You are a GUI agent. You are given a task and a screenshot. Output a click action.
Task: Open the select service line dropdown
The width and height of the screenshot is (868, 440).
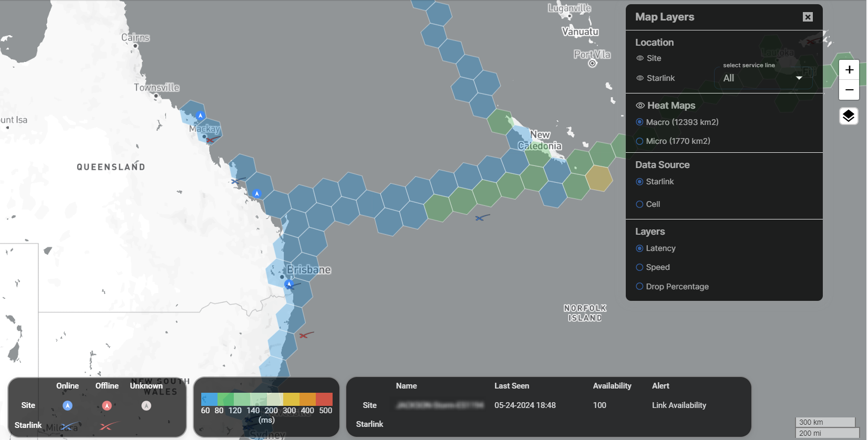(762, 78)
